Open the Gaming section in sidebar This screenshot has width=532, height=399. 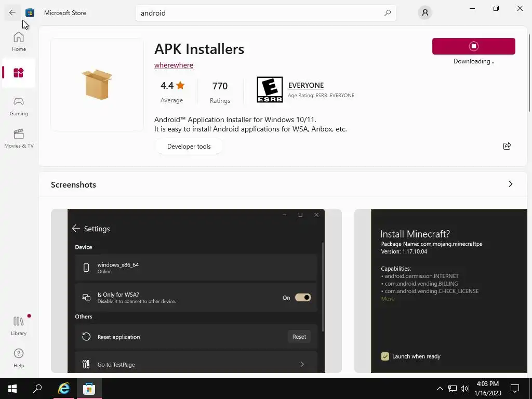(19, 107)
